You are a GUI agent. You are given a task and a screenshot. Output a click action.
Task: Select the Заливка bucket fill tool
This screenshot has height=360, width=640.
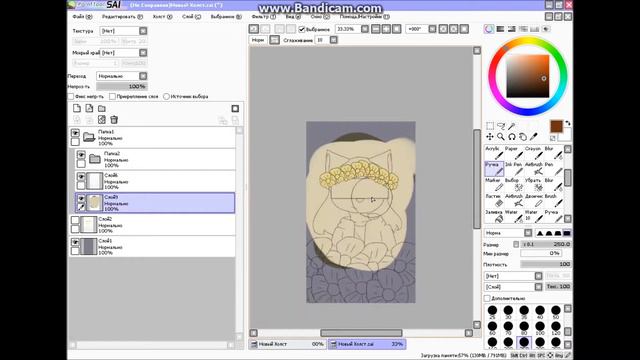[x=494, y=216]
